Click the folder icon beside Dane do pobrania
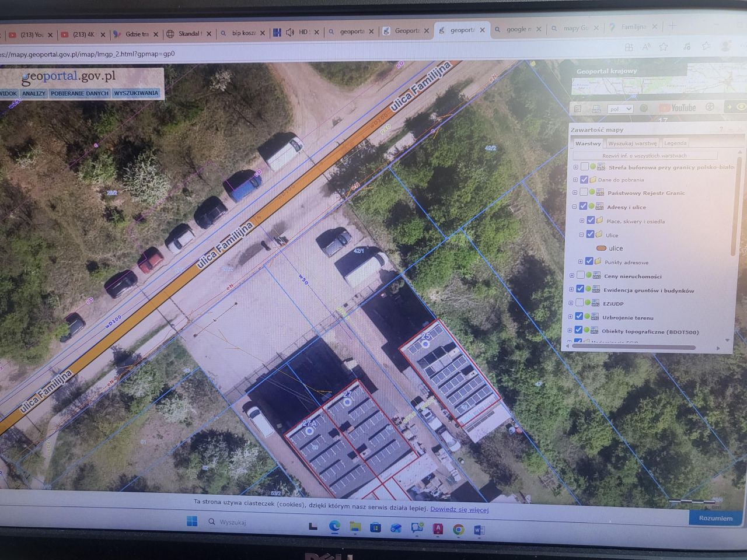The image size is (747, 560). [592, 180]
